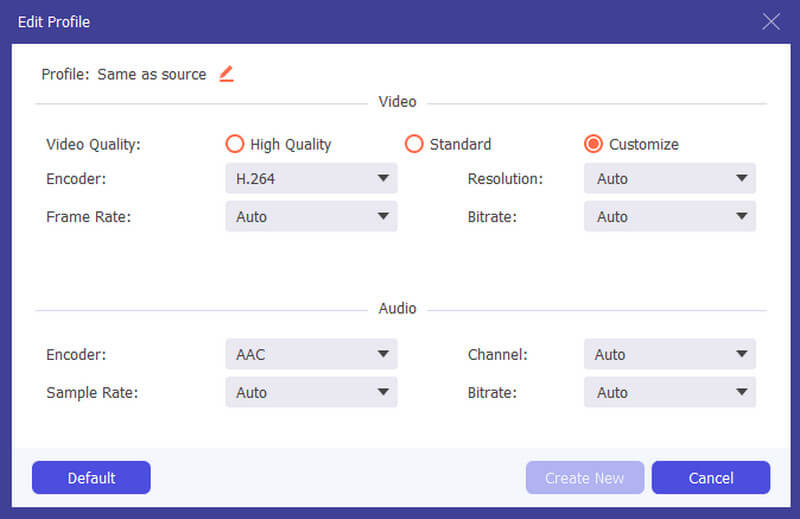Click the arrow on the Resolution combo box

coord(742,178)
